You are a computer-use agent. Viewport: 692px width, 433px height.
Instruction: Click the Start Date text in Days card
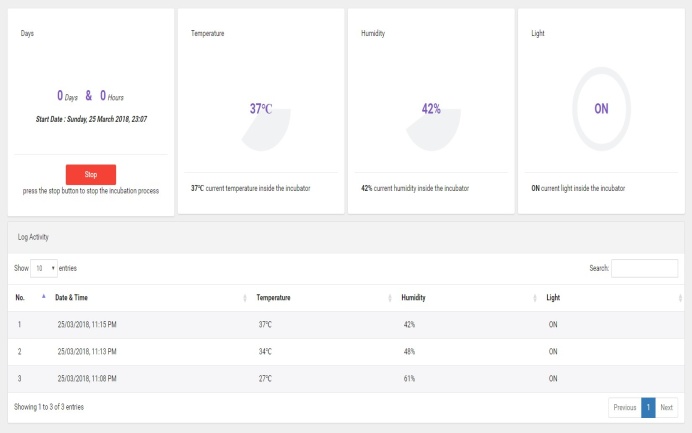pos(91,120)
